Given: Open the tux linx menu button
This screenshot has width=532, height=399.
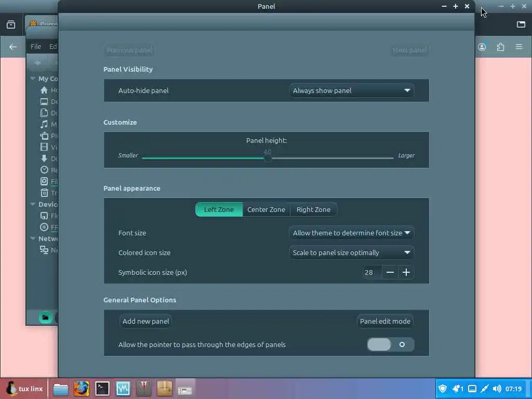Looking at the screenshot, I should pos(24,389).
